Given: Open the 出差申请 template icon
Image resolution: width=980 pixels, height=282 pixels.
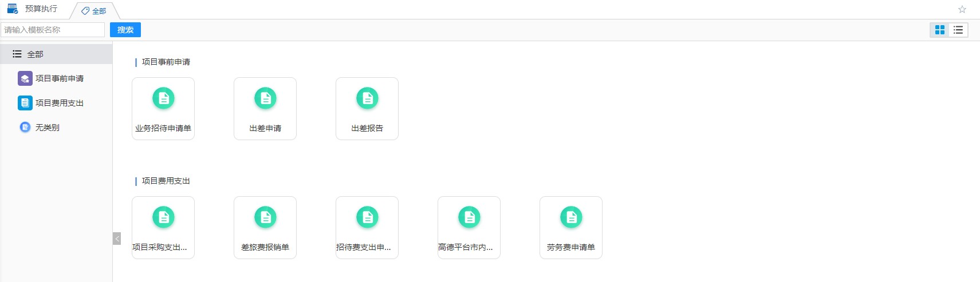Looking at the screenshot, I should (x=265, y=99).
